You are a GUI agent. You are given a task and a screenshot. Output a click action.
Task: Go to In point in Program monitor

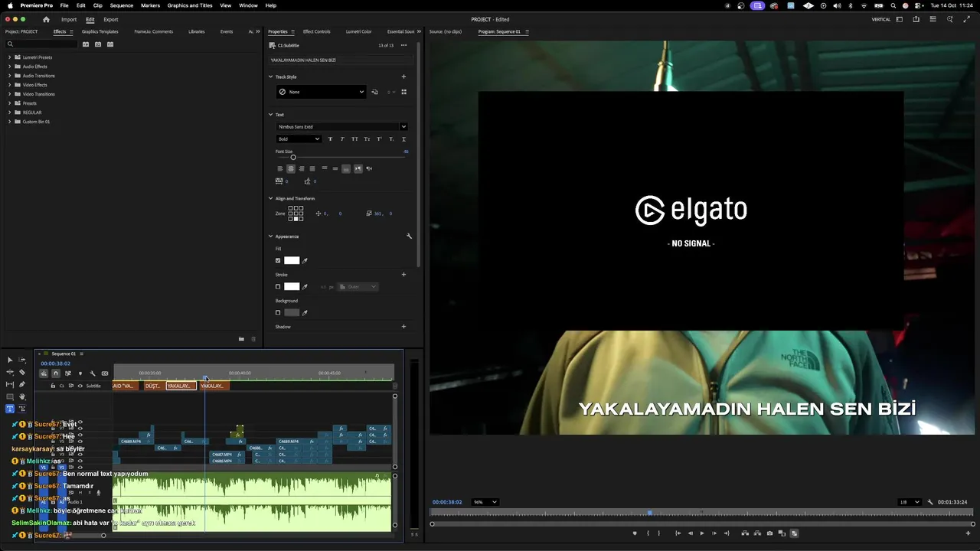[x=678, y=533]
